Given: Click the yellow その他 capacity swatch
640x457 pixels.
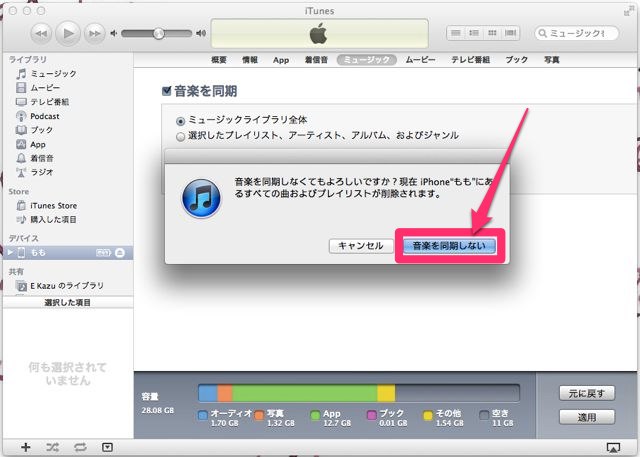Looking at the screenshot, I should [428, 415].
